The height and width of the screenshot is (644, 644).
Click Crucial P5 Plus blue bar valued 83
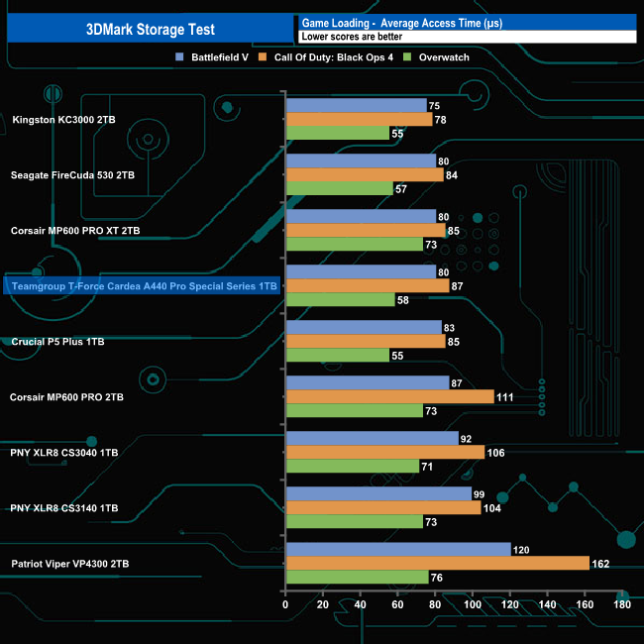point(364,327)
